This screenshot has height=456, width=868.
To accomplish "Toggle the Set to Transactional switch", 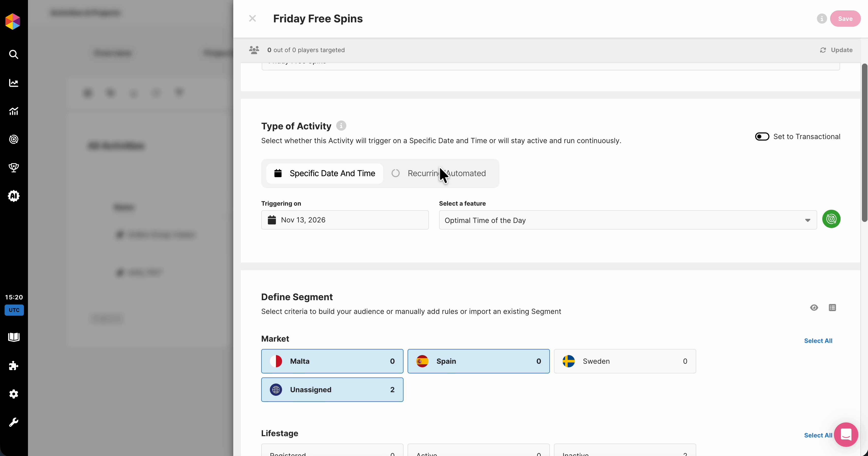I will (762, 136).
